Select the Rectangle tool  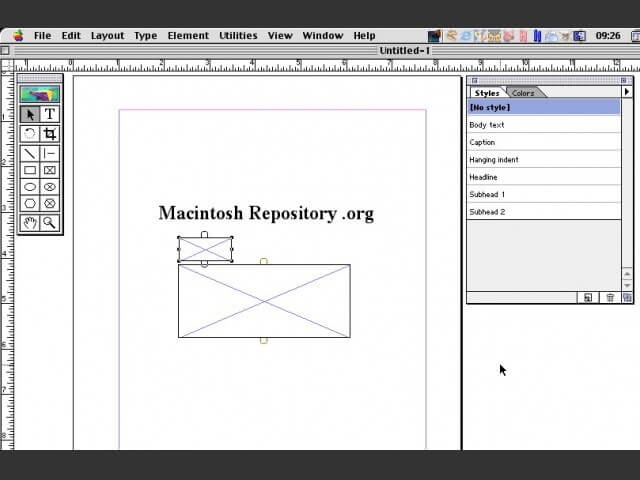30,170
